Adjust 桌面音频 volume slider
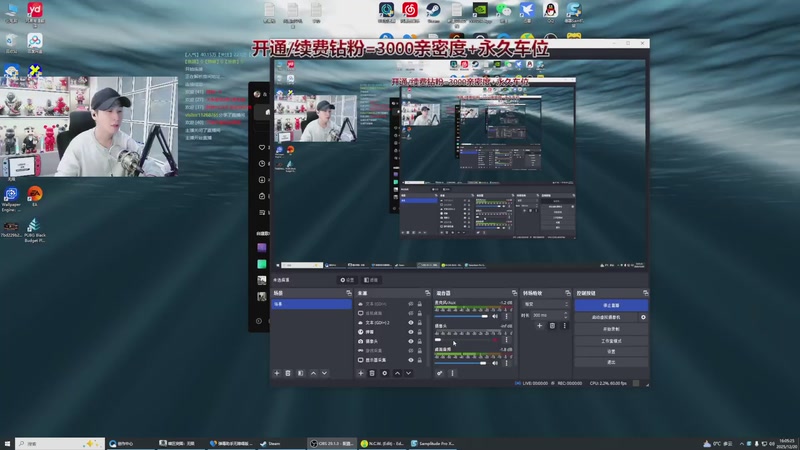The height and width of the screenshot is (450, 800). point(461,363)
